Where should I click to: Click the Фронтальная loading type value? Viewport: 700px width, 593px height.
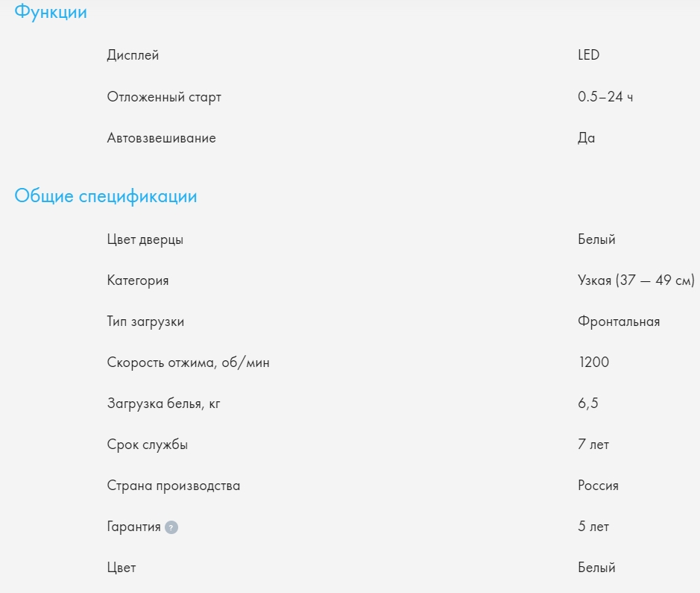619,321
